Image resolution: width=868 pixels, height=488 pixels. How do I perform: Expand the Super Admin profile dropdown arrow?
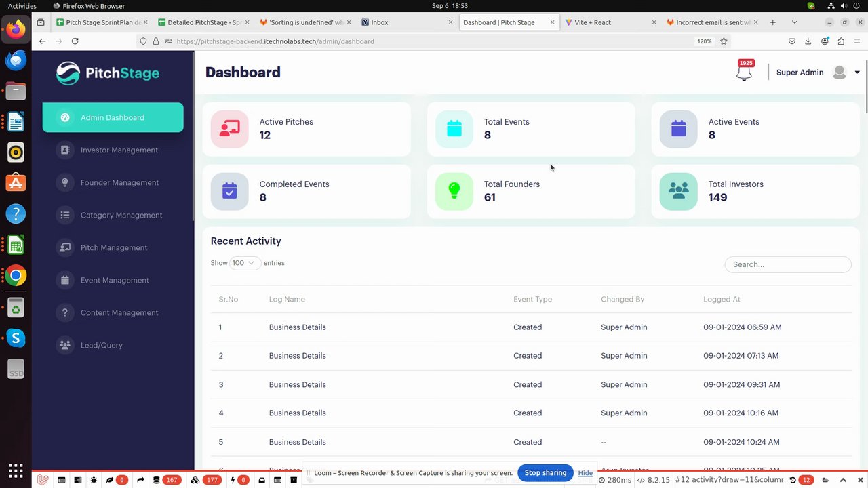click(857, 73)
